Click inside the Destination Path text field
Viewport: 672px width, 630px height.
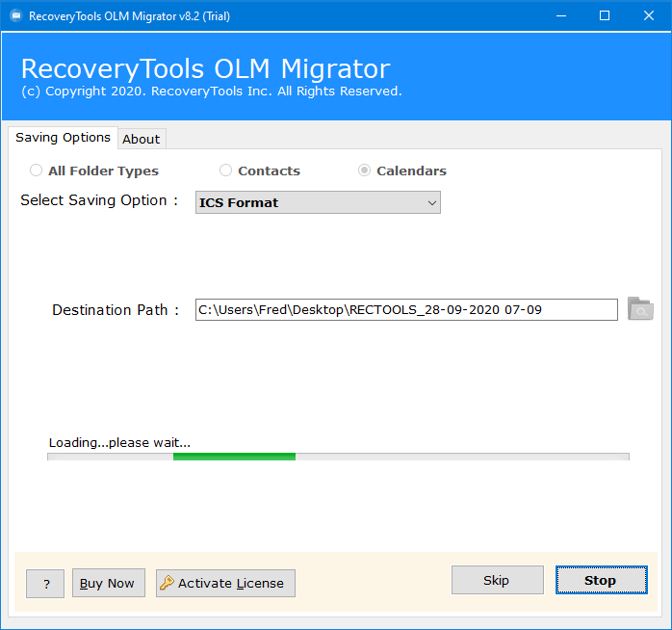[x=406, y=309]
